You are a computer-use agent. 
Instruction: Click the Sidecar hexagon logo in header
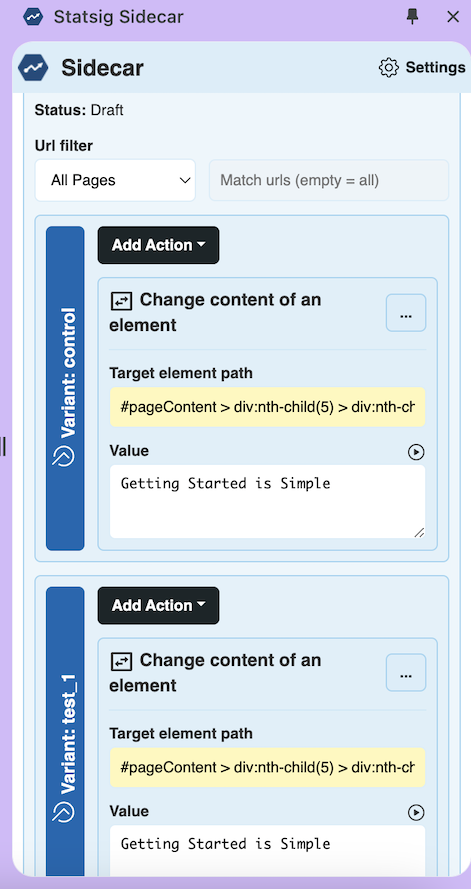33,68
